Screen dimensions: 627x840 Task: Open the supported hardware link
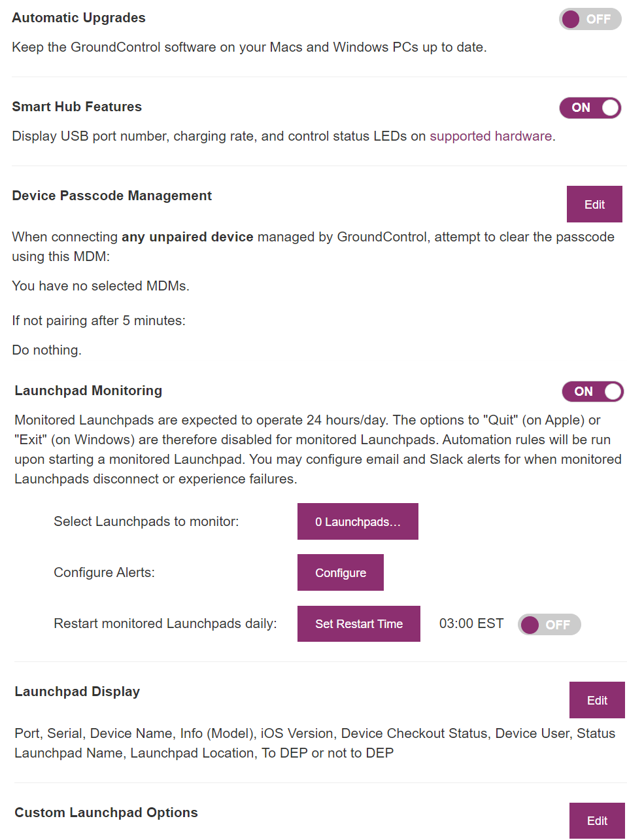pyautogui.click(x=490, y=136)
